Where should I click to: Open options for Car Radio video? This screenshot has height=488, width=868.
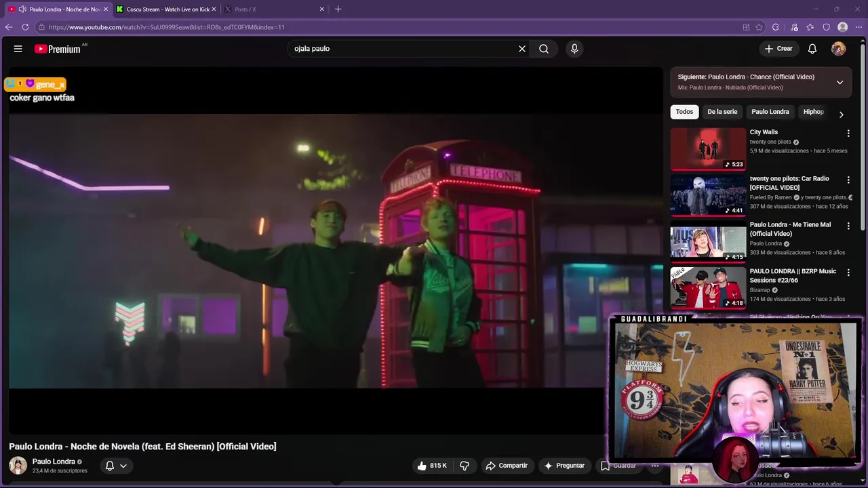[x=848, y=180]
